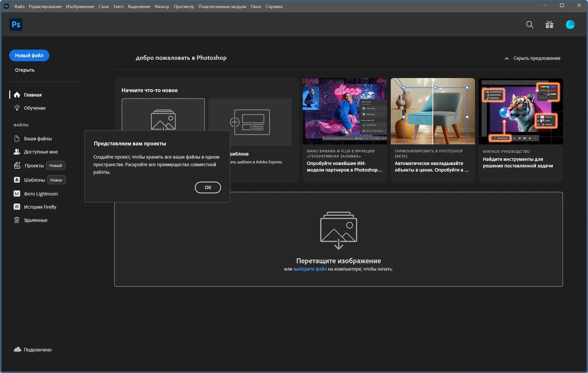Click the Автоматически накладывайте объекты card title
588x373 pixels.
(x=432, y=167)
